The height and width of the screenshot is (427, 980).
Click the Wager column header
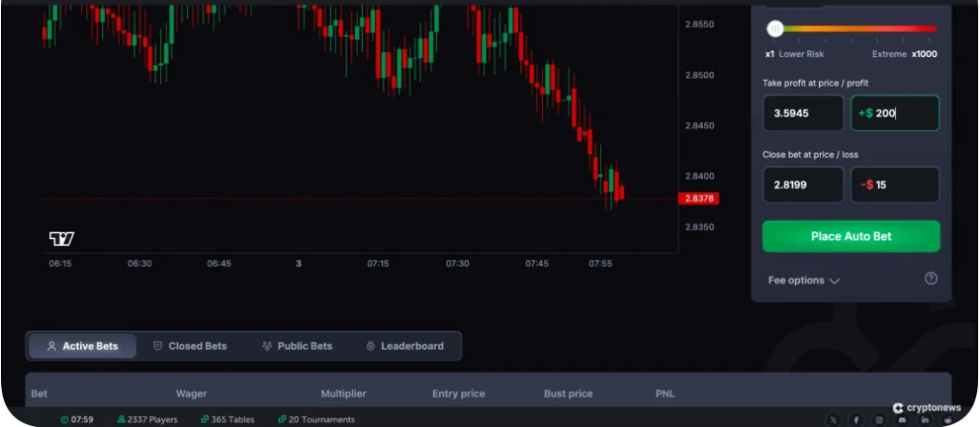(x=191, y=394)
